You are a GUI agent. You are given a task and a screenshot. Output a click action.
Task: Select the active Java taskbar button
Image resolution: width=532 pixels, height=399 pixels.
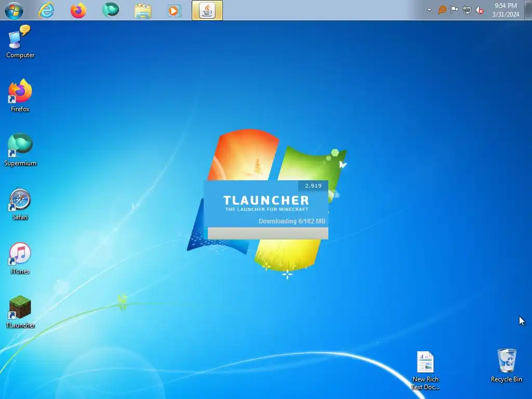pyautogui.click(x=207, y=10)
